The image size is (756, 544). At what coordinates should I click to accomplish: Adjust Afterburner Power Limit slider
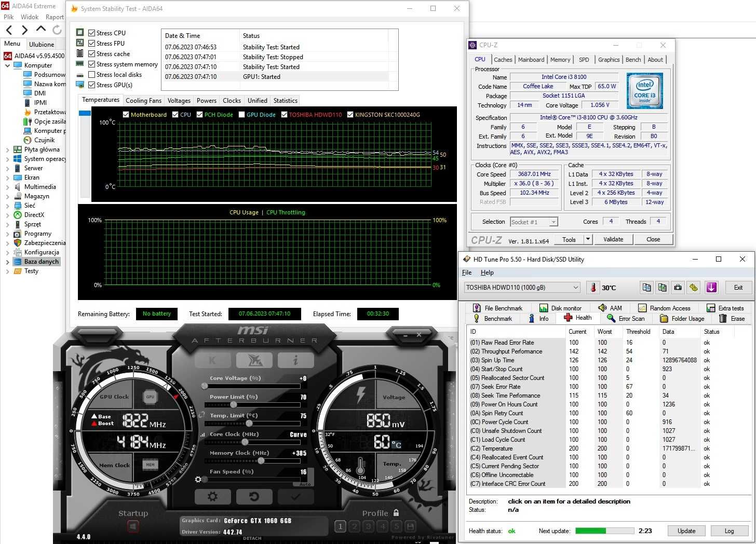tap(233, 405)
